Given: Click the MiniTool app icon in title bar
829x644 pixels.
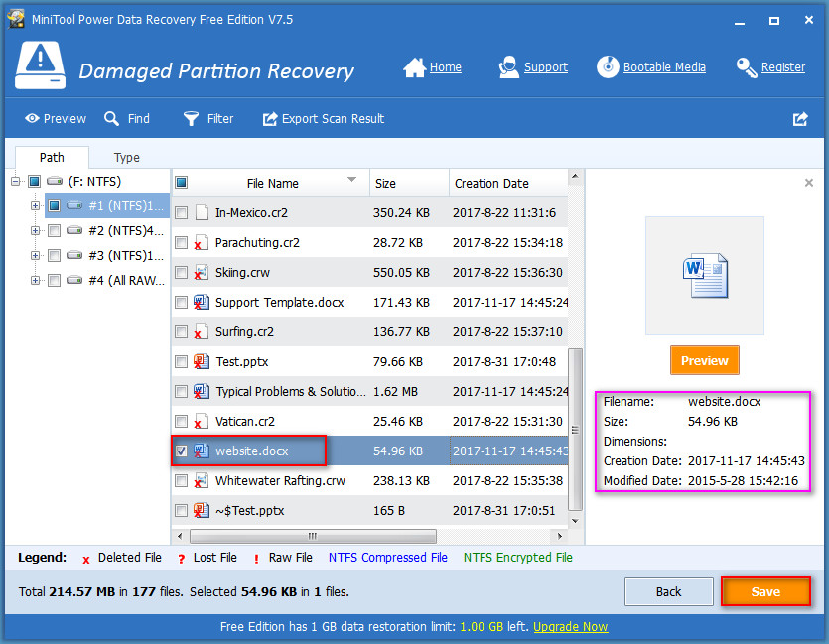Looking at the screenshot, I should coord(16,19).
